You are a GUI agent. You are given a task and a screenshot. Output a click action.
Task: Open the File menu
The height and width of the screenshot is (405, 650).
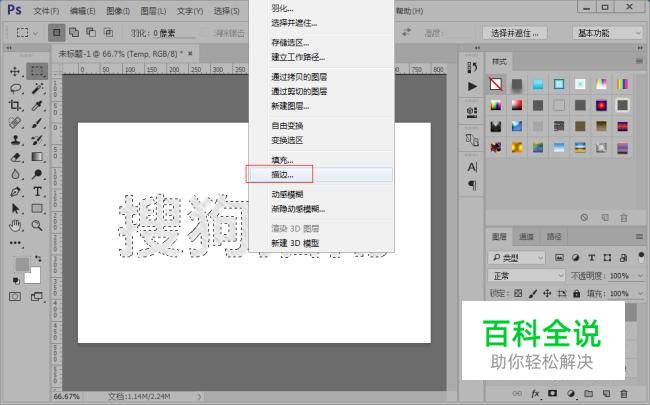click(x=46, y=11)
